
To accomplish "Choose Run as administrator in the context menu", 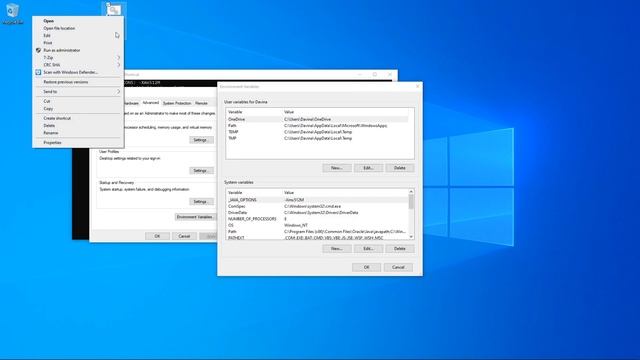I will point(78,50).
